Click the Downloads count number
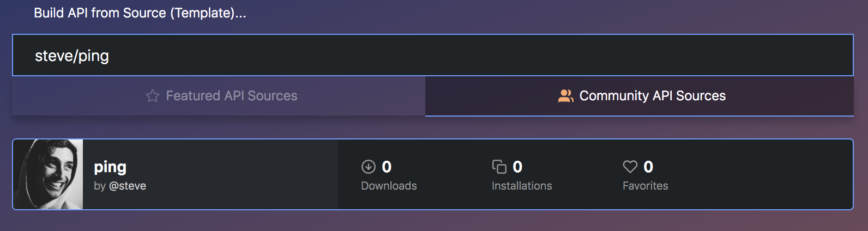The height and width of the screenshot is (231, 868). [x=387, y=167]
